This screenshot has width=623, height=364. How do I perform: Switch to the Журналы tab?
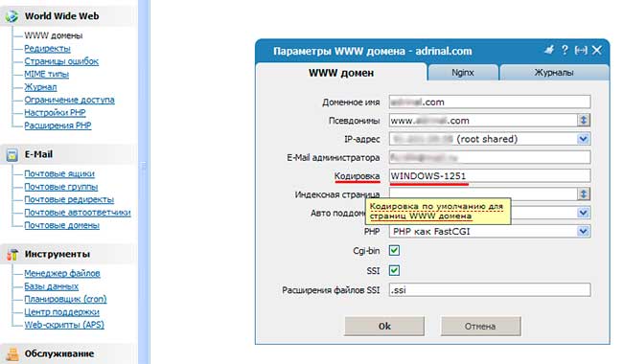554,73
